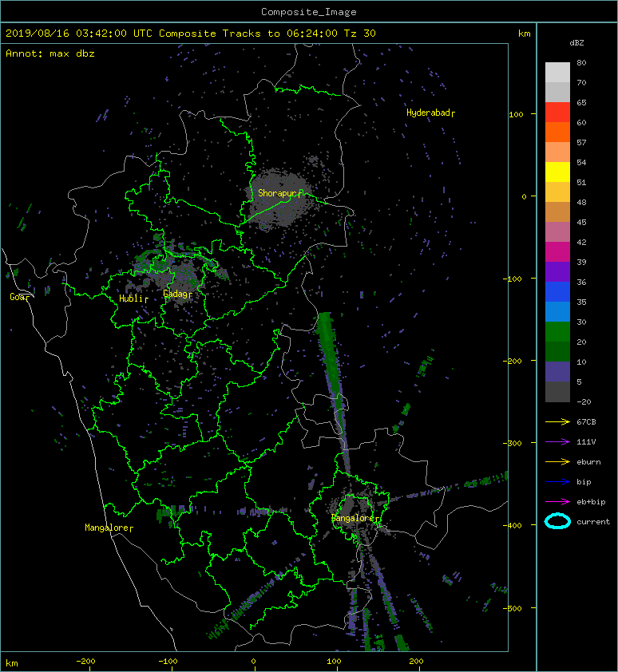Click the -500 mark on the vertical axis
Image resolution: width=618 pixels, height=672 pixels.
click(x=513, y=609)
